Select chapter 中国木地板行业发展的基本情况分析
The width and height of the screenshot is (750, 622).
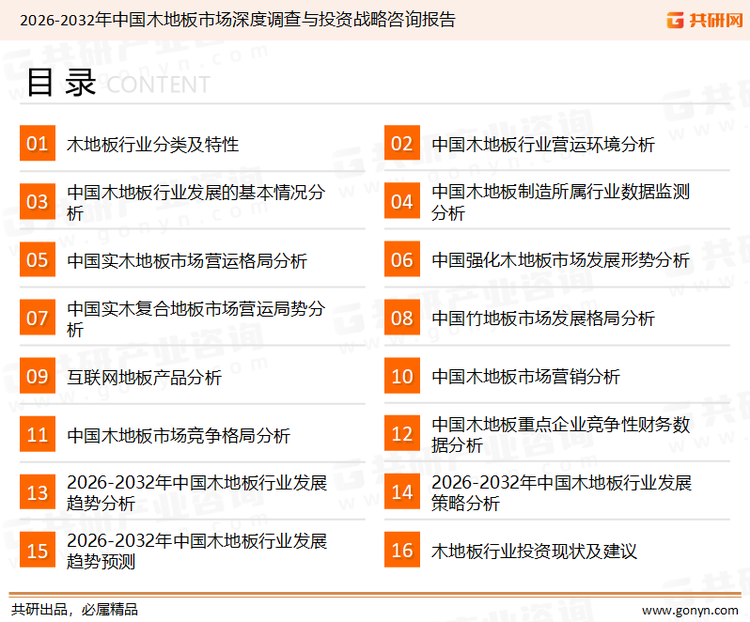(196, 202)
